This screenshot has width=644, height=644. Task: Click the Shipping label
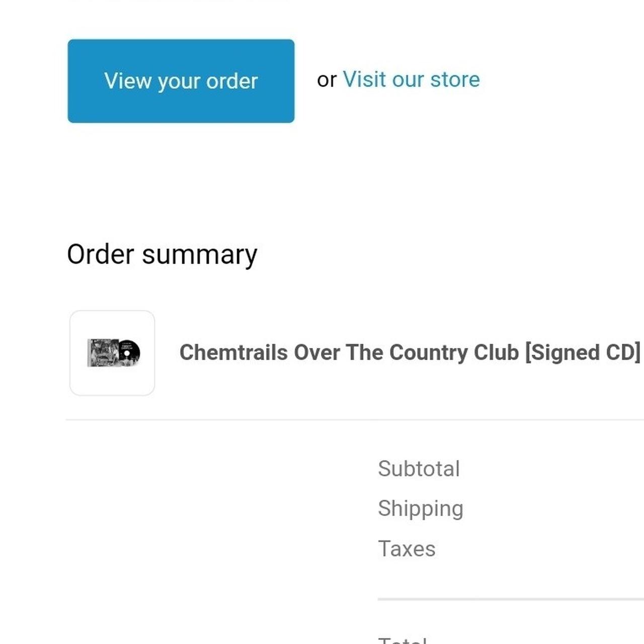tap(421, 509)
